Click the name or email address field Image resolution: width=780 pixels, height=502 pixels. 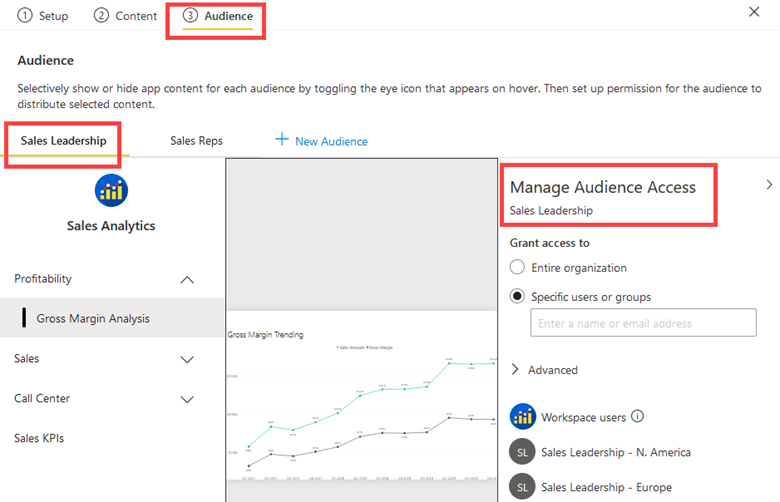pyautogui.click(x=642, y=323)
